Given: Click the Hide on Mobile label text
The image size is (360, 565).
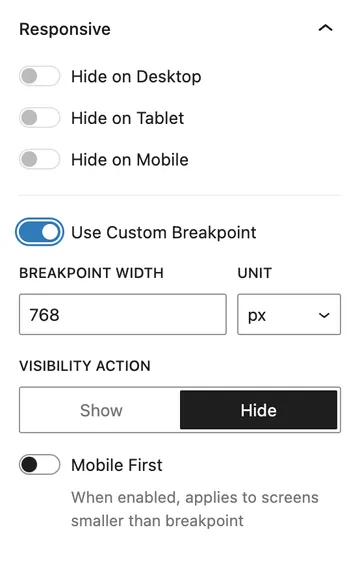Looking at the screenshot, I should 130,160.
